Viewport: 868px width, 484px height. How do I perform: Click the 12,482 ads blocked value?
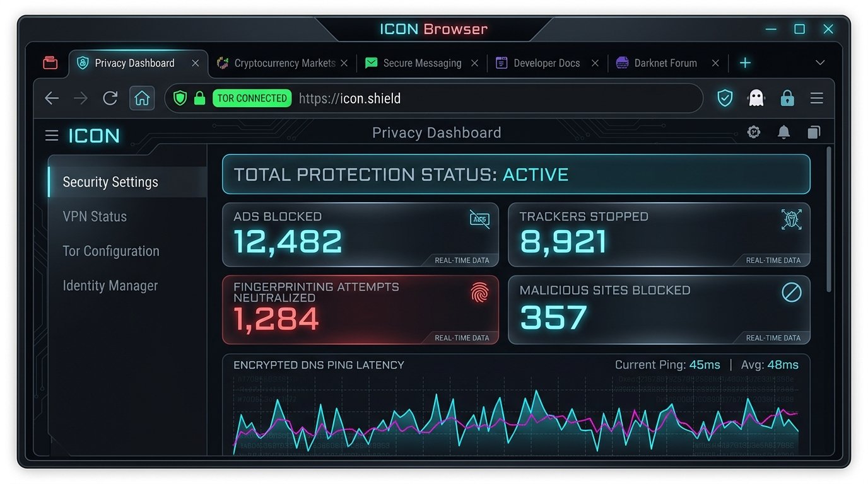click(x=288, y=241)
